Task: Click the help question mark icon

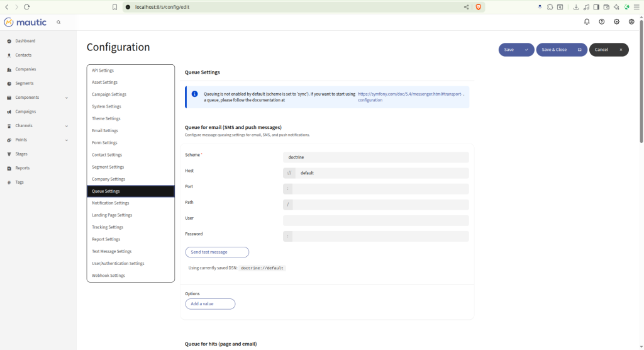Action: (602, 21)
